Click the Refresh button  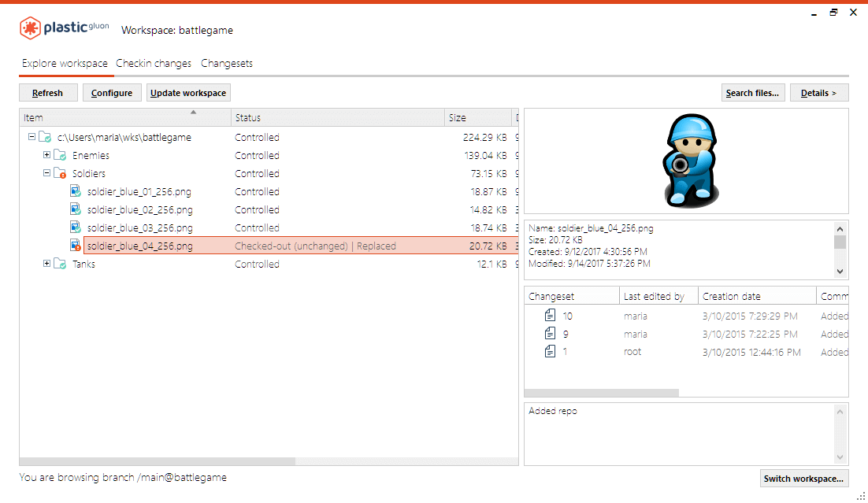(x=48, y=93)
